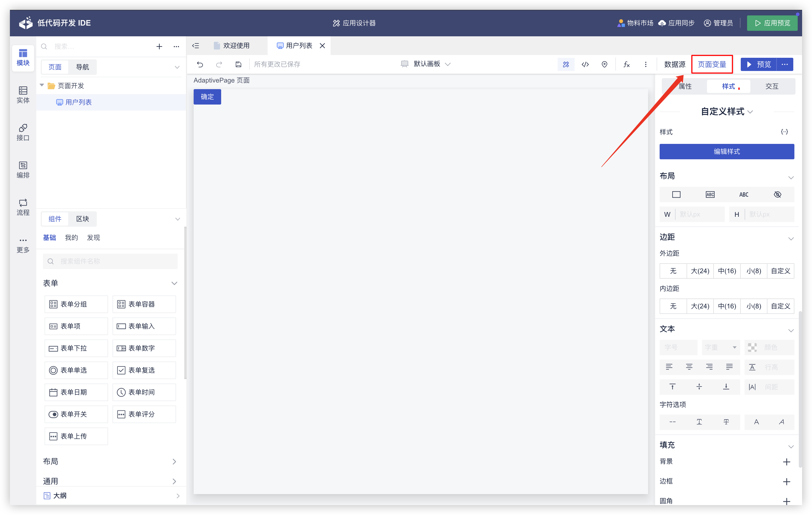The height and width of the screenshot is (515, 812).
Task: Toggle the hidden eye layout option
Action: click(x=777, y=195)
